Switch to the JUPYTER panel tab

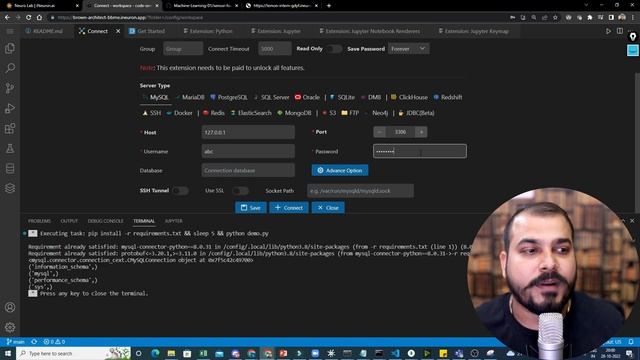click(173, 221)
